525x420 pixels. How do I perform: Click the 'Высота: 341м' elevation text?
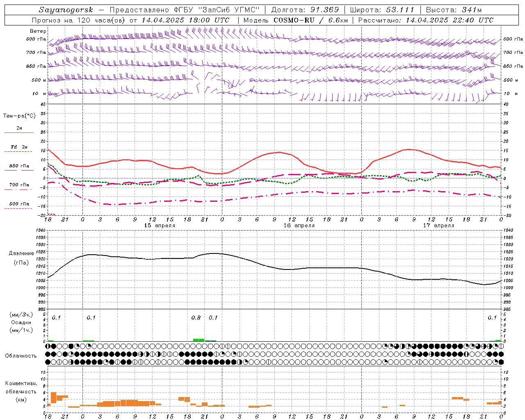[x=454, y=10]
